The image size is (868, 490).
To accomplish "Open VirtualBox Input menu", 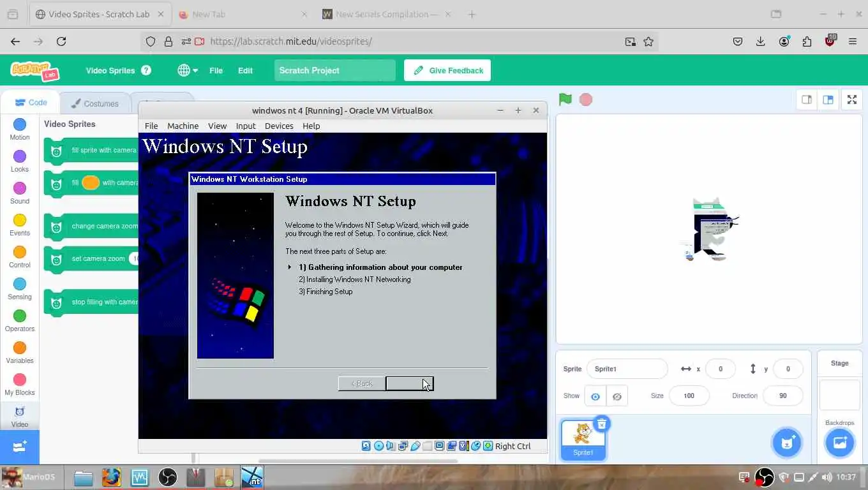I will click(x=245, y=126).
